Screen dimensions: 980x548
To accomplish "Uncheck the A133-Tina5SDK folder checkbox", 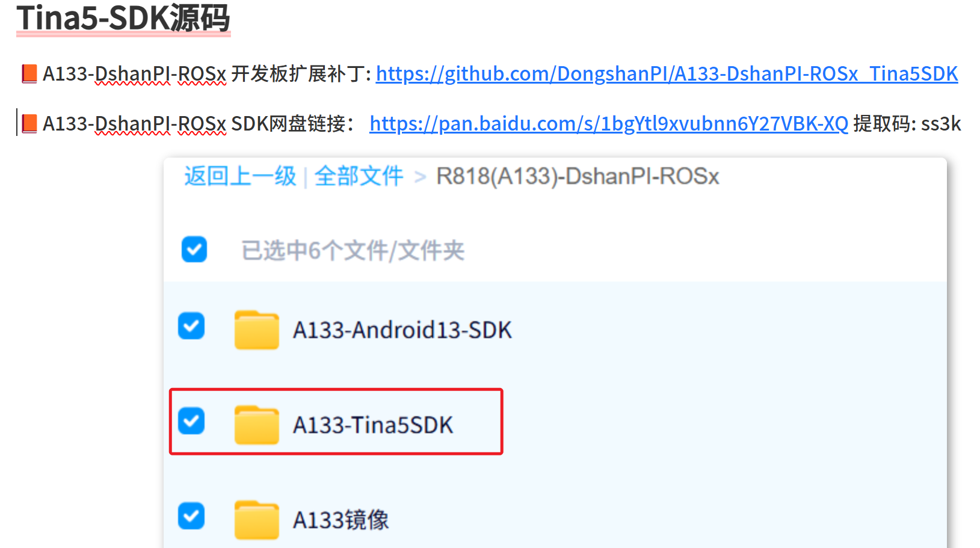I will coord(191,421).
